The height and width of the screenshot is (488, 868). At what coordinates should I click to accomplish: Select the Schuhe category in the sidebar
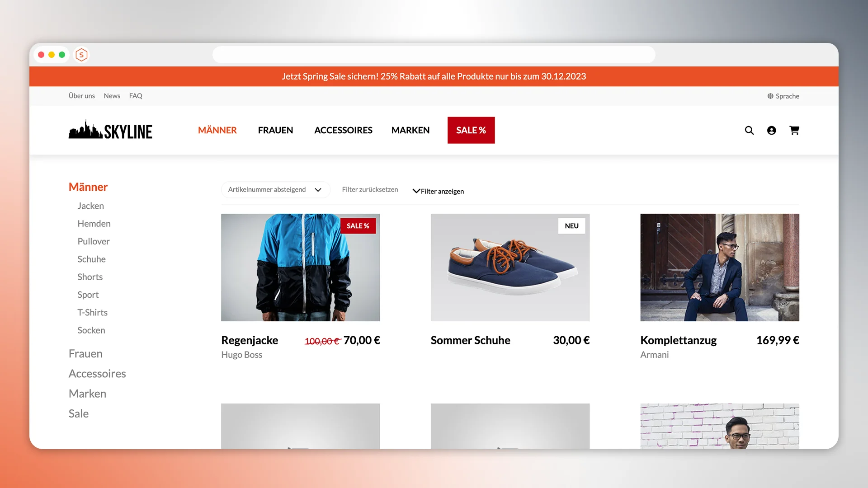[x=91, y=259]
